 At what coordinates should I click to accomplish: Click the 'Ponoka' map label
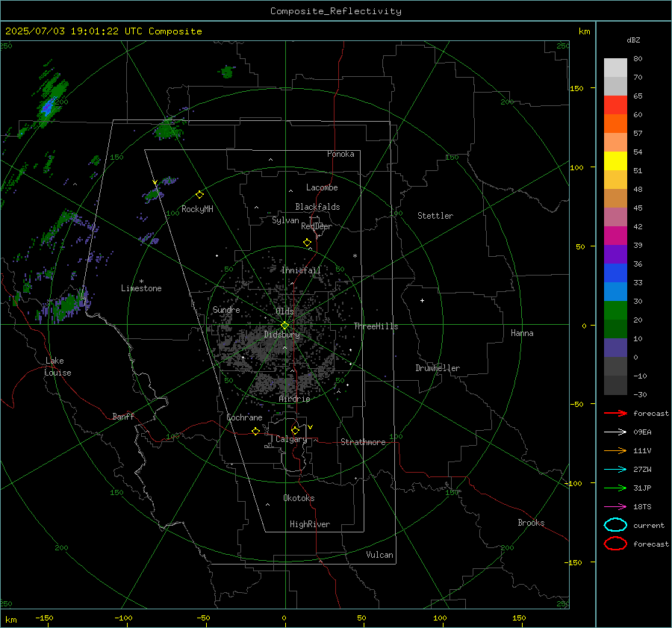click(340, 154)
